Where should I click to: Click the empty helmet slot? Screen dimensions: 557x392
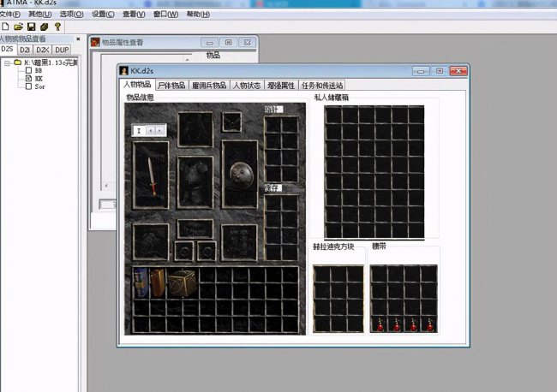tap(195, 129)
